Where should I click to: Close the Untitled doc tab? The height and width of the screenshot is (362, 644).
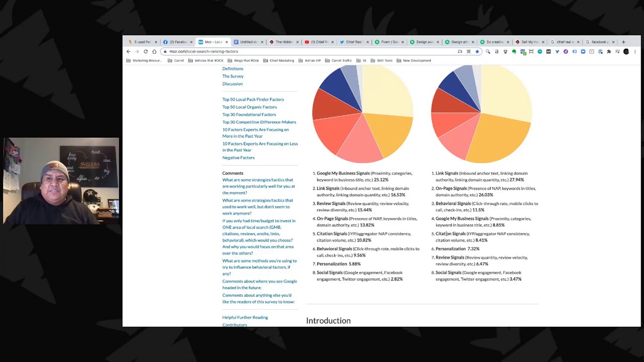(x=262, y=42)
